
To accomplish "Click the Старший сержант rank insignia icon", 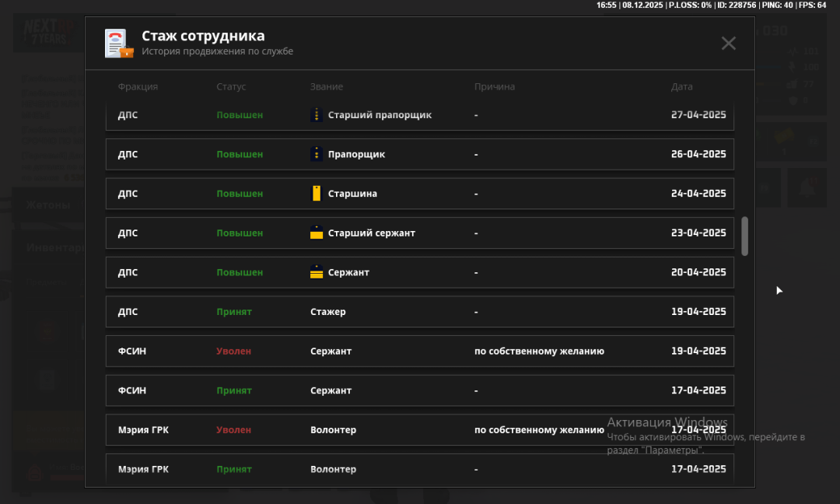I will (316, 233).
